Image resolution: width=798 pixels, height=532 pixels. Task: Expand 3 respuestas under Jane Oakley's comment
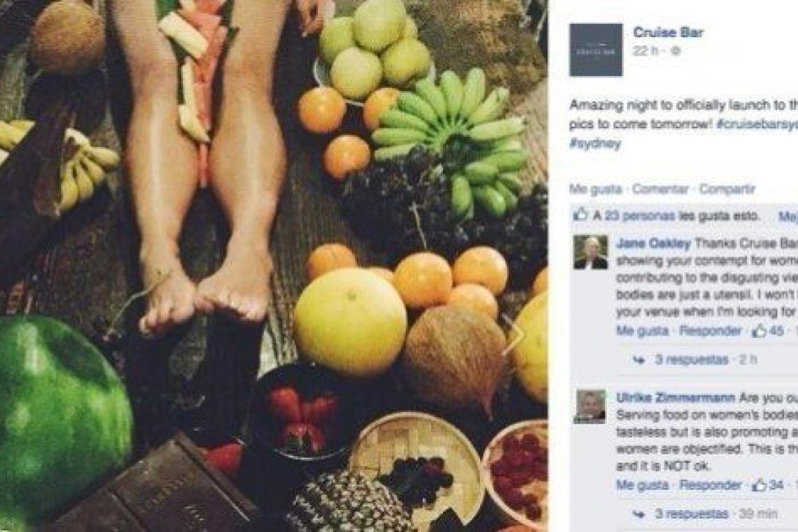[x=682, y=360]
